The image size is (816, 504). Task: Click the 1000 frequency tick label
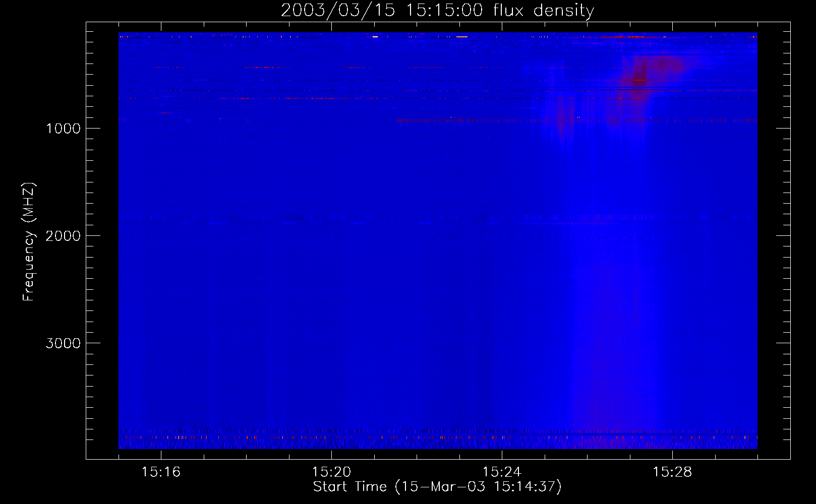(x=63, y=129)
